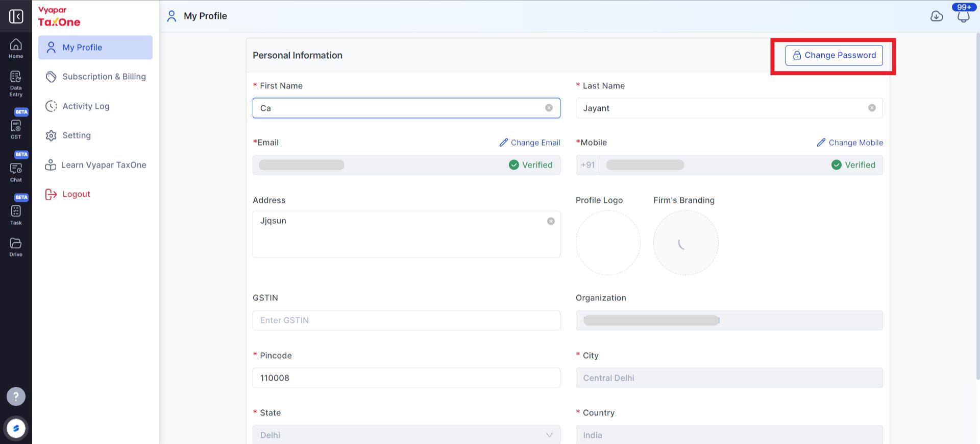The width and height of the screenshot is (980, 444).
Task: Click into the First Name input field
Action: click(x=406, y=108)
